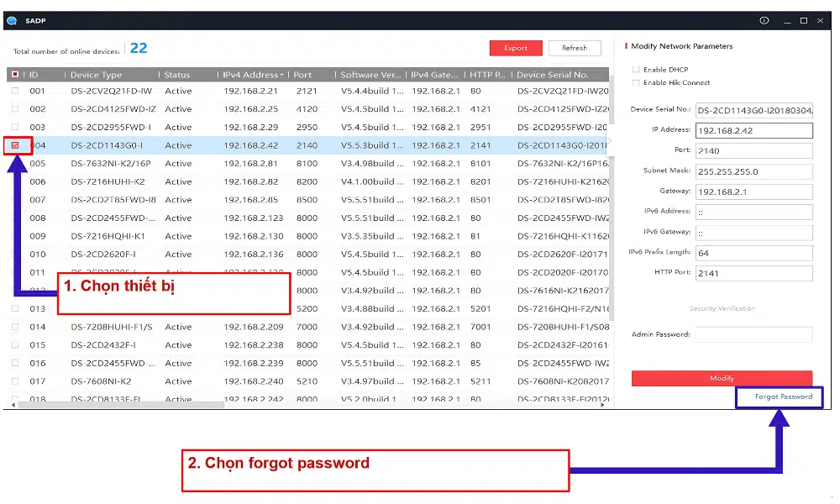Image resolution: width=840 pixels, height=504 pixels.
Task: Toggle select-all checkbox in table header
Action: click(x=15, y=75)
